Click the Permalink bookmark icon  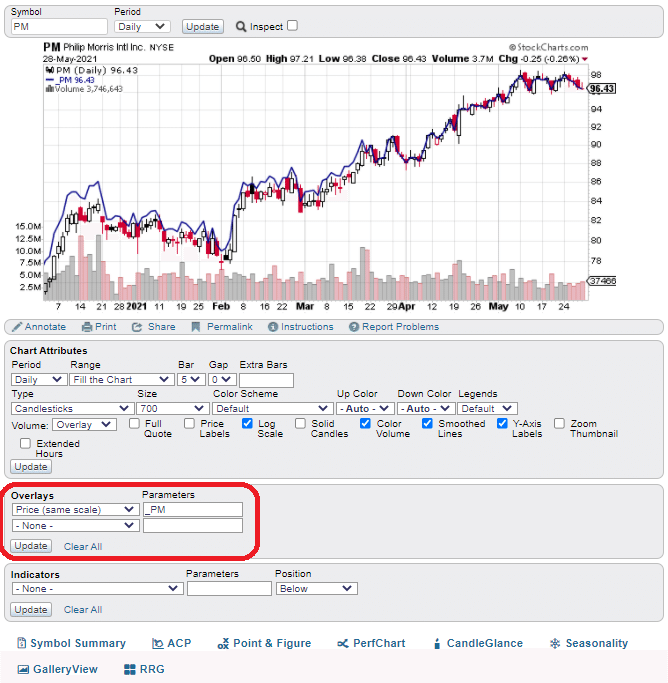196,327
